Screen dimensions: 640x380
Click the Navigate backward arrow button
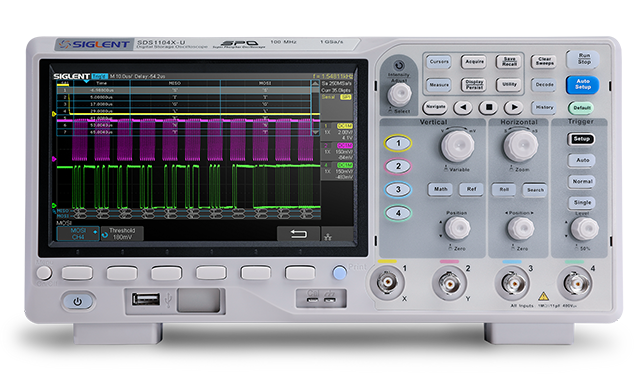(x=463, y=108)
